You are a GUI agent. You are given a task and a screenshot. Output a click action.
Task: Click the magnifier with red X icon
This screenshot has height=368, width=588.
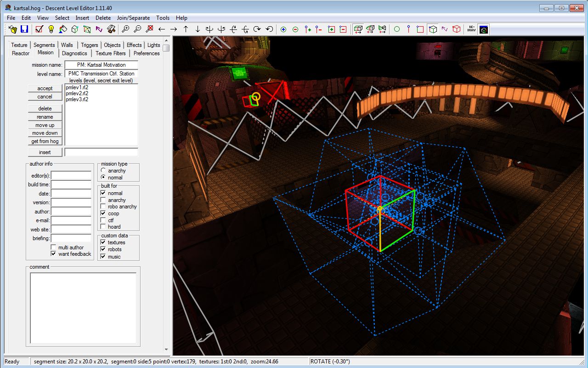pyautogui.click(x=149, y=29)
